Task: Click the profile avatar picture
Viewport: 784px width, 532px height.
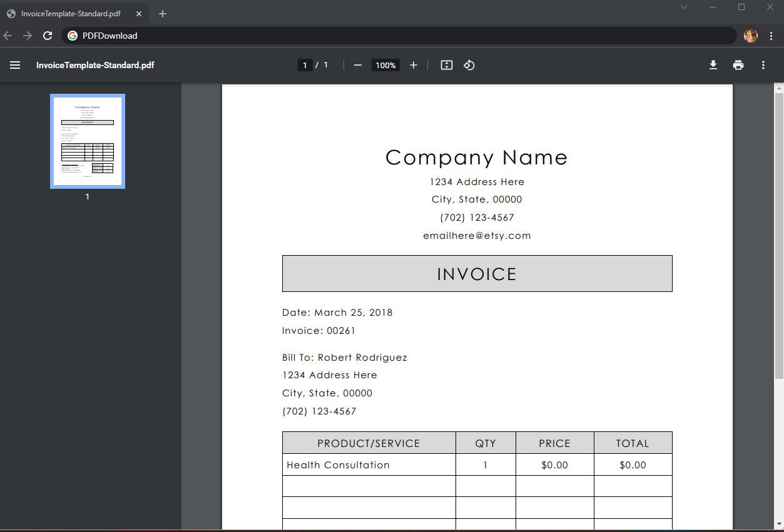Action: click(x=750, y=36)
